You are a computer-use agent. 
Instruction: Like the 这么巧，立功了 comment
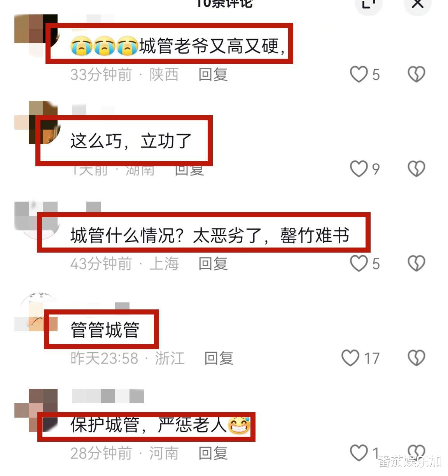(359, 169)
